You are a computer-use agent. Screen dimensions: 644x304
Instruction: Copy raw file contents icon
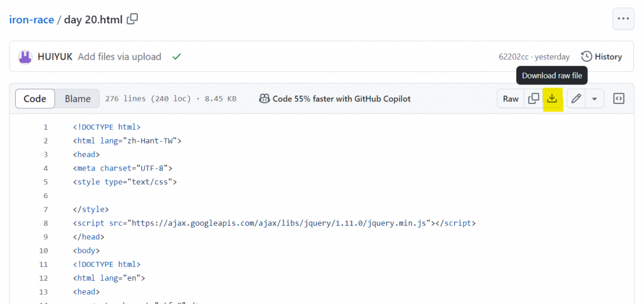[x=533, y=99]
